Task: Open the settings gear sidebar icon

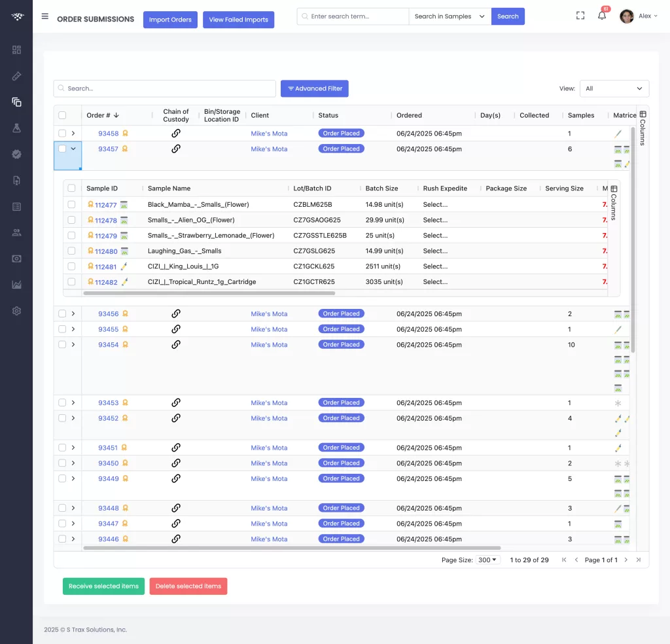Action: [x=16, y=311]
